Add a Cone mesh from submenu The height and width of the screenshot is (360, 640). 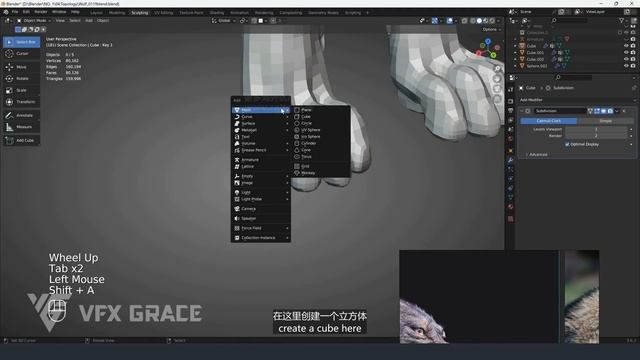tap(321, 150)
